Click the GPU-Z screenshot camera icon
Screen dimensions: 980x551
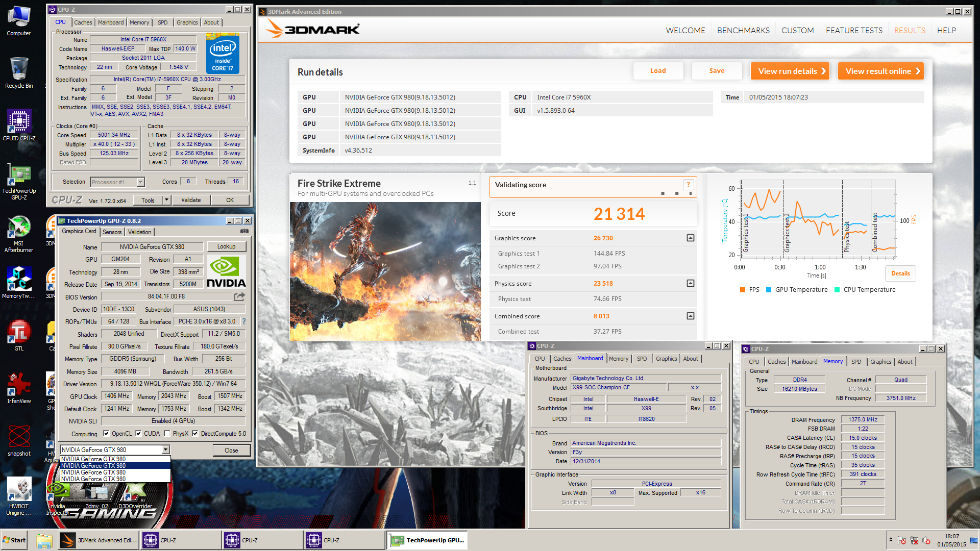244,231
